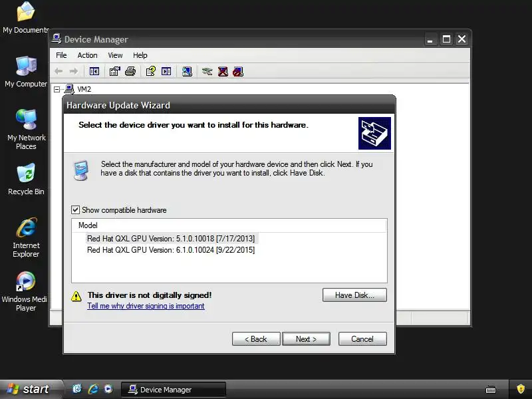Open the Properties toolbar icon
Viewport: 532px width, 399px height.
[x=114, y=71]
